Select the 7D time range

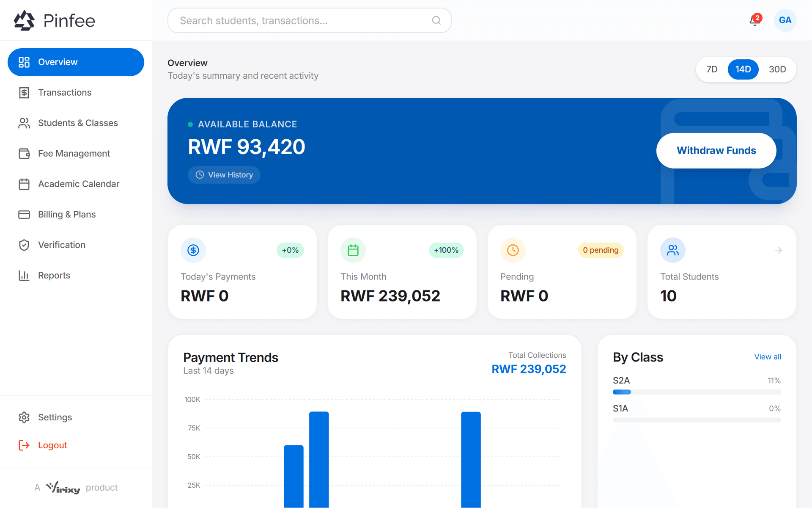[712, 69]
